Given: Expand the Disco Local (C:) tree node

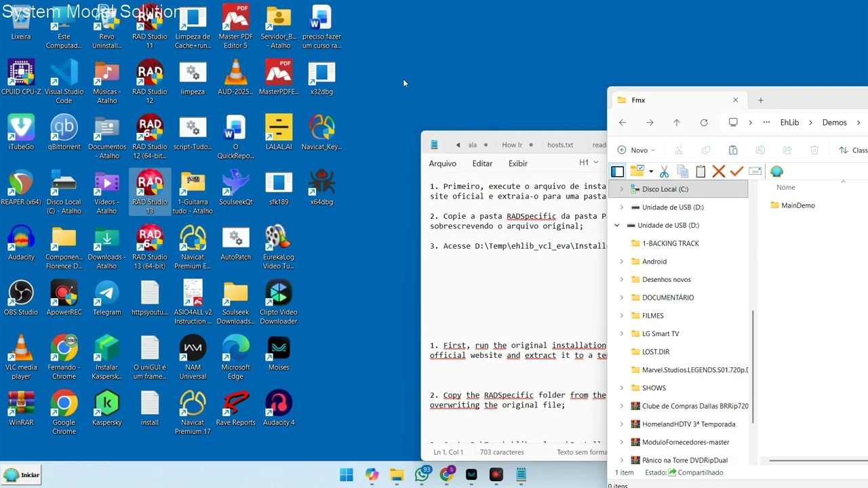Looking at the screenshot, I should click(621, 189).
